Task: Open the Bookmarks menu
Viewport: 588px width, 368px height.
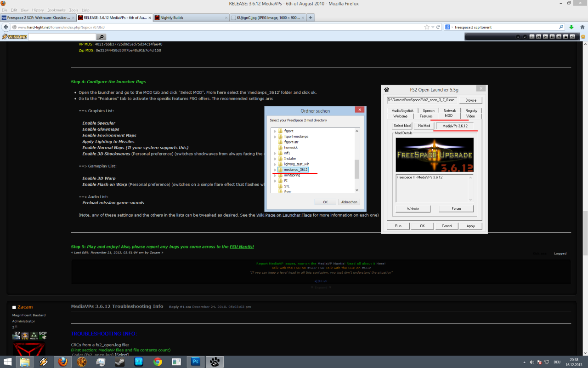Action: click(57, 10)
